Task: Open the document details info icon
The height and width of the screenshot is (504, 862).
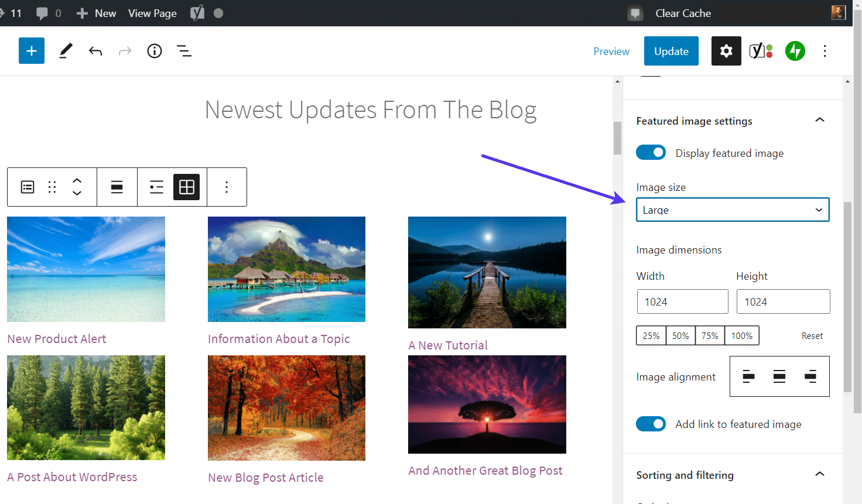Action: [x=155, y=51]
